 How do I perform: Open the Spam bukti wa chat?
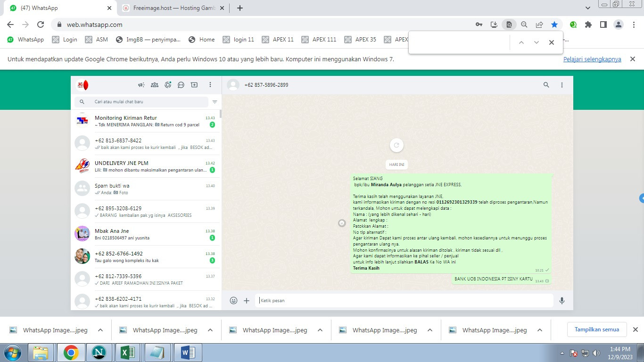pos(146,189)
